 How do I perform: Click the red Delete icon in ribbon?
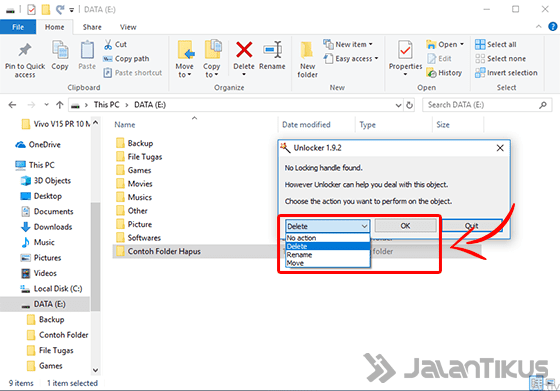(244, 50)
